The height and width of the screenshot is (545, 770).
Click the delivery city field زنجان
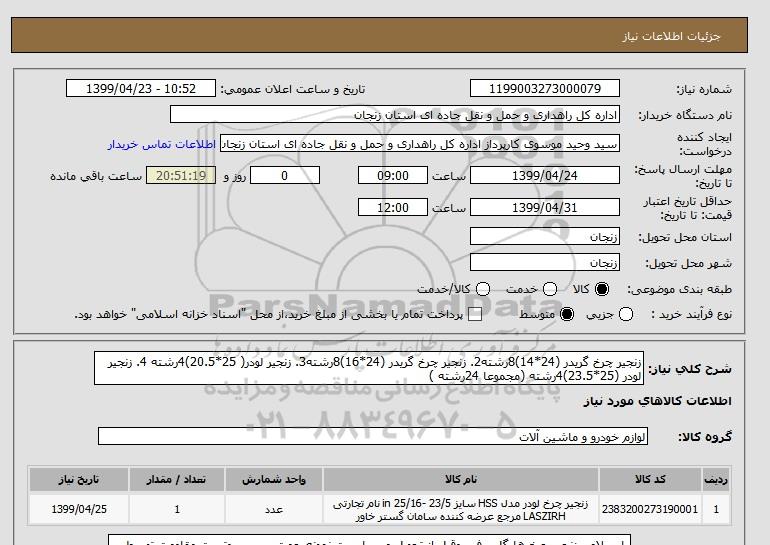coord(545,263)
